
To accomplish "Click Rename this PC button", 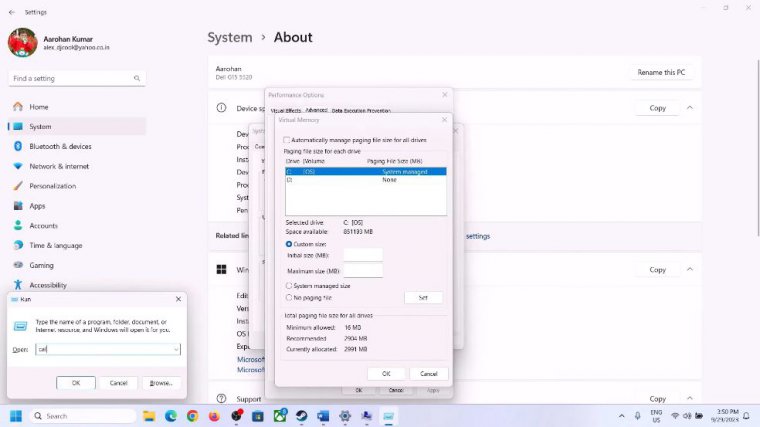I will [663, 73].
